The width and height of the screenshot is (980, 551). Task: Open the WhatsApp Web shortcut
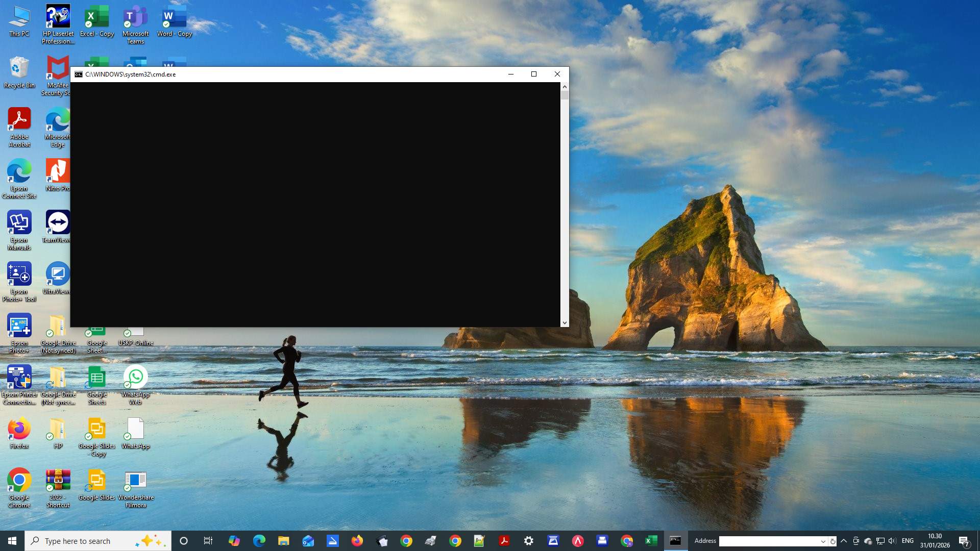pyautogui.click(x=135, y=377)
